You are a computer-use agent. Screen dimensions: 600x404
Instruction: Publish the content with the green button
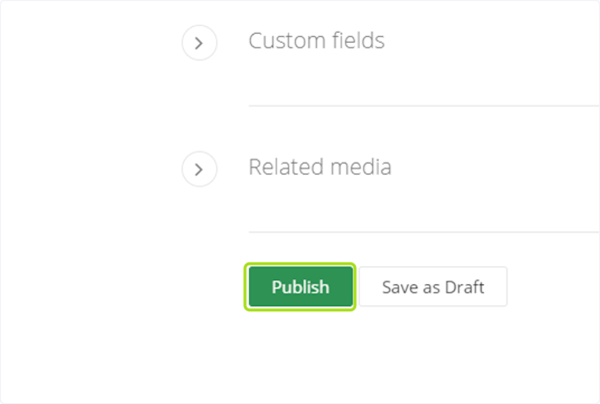(x=300, y=287)
